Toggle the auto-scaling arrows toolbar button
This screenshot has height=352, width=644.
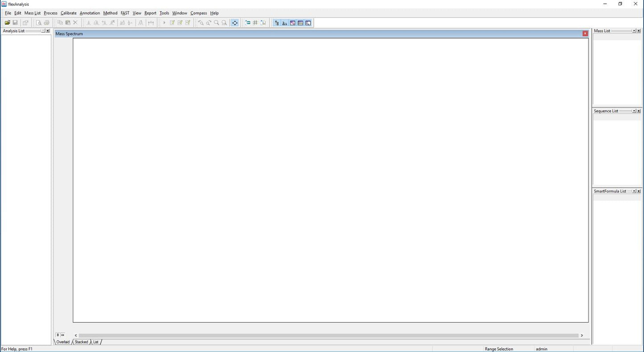235,23
